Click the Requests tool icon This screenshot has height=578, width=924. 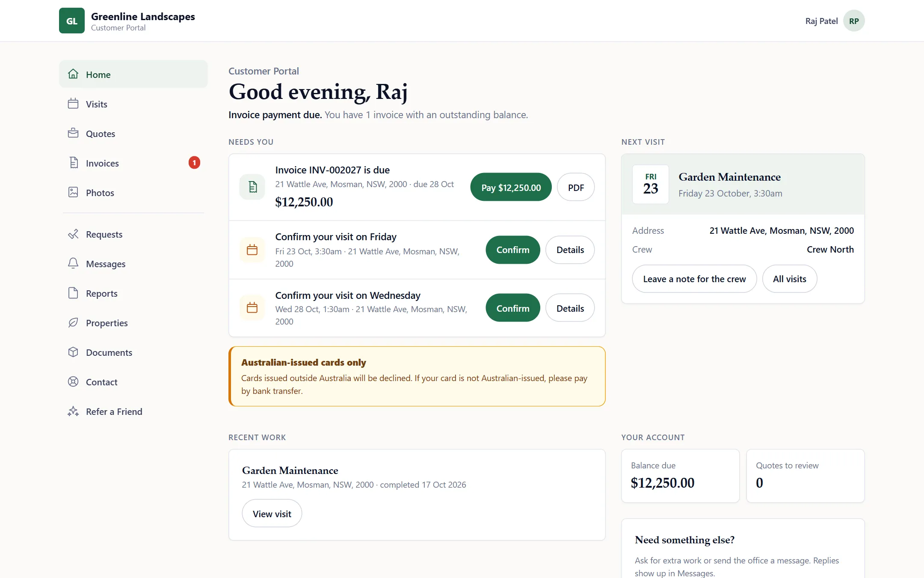click(73, 234)
